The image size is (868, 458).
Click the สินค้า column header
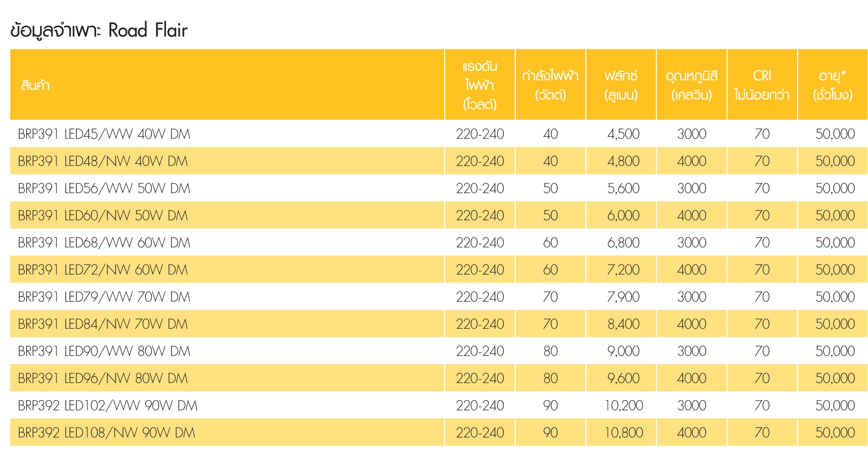[35, 86]
